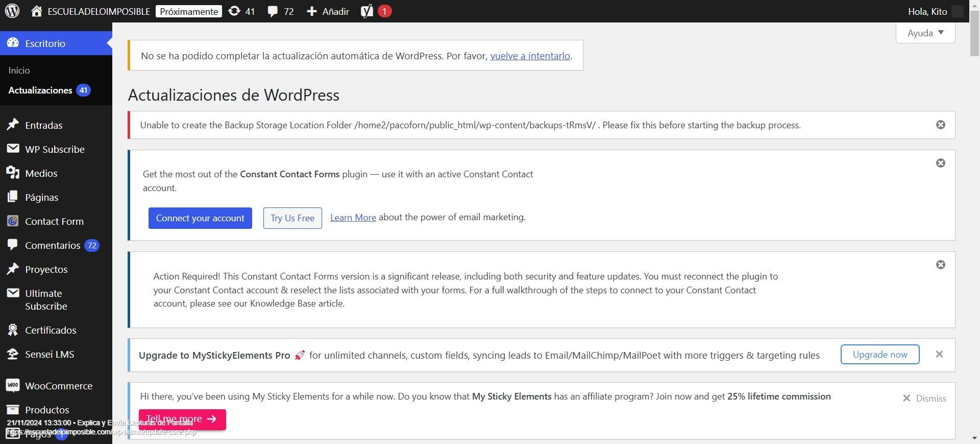Click the page vertical scrollbar thumb
Screen dimensions: 980x444
click(x=974, y=33)
